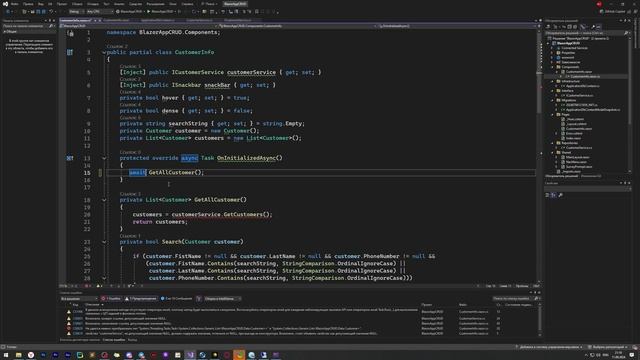The width and height of the screenshot is (640, 360).
Task: Open the Any CPU platform dropdown
Action: point(100,11)
